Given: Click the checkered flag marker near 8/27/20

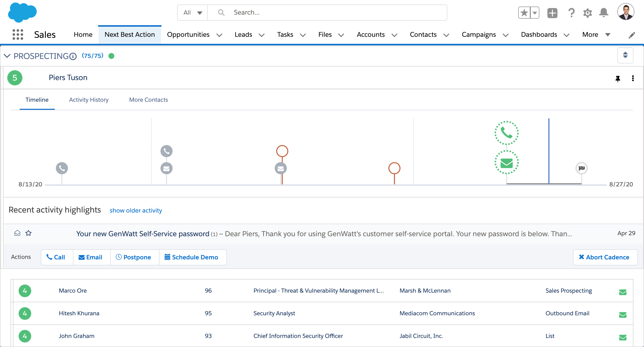Looking at the screenshot, I should 582,168.
